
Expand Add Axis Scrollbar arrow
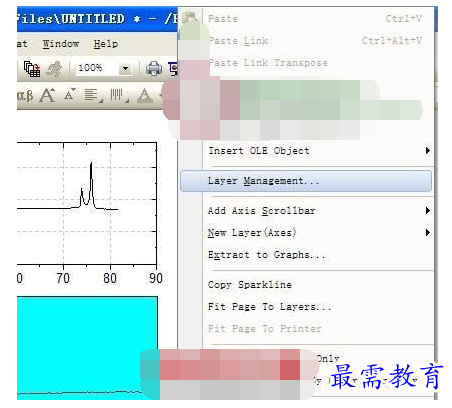[428, 211]
